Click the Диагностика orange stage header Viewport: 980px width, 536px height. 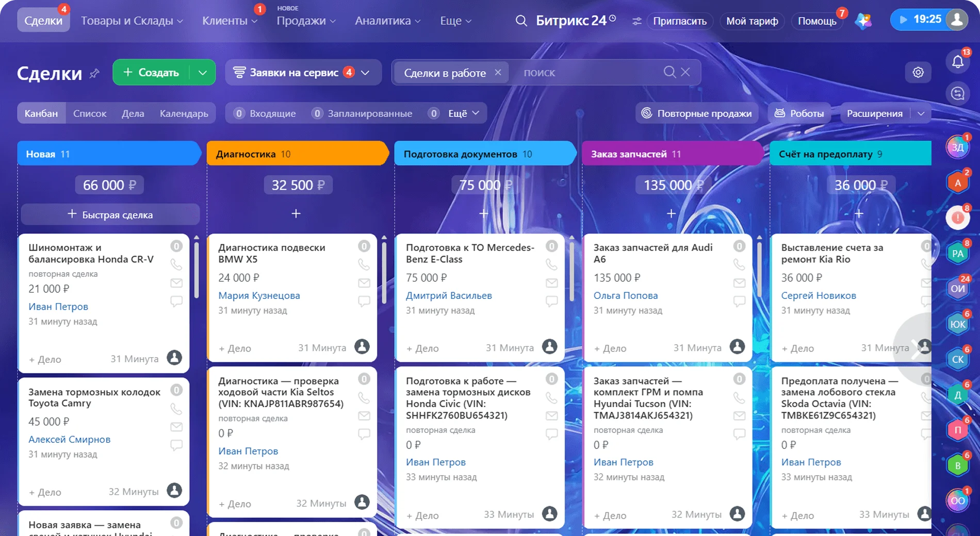[297, 154]
